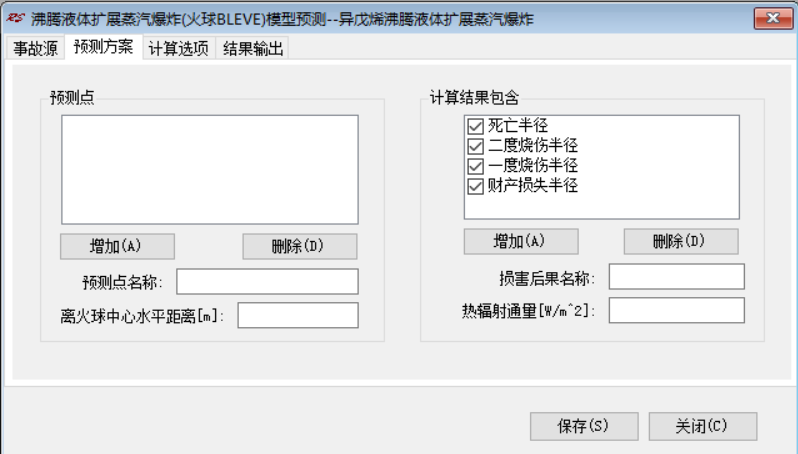Viewport: 798px width, 454px height.
Task: Switch to the 事故源 tab
Action: tap(36, 48)
